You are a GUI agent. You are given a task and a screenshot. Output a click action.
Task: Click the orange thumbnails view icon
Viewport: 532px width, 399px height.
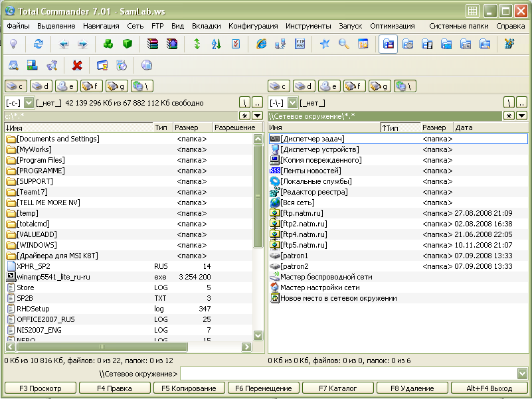(363, 44)
